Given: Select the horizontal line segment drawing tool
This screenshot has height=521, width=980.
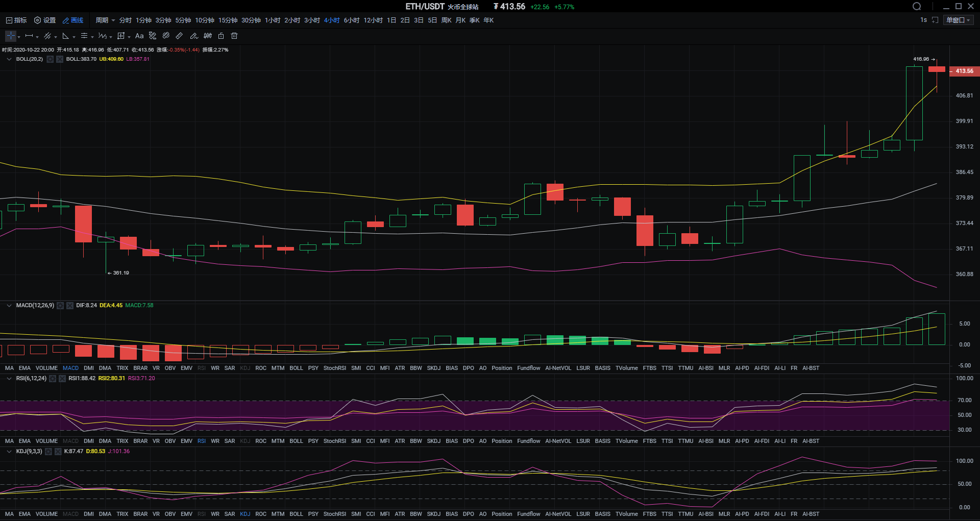Looking at the screenshot, I should [29, 36].
